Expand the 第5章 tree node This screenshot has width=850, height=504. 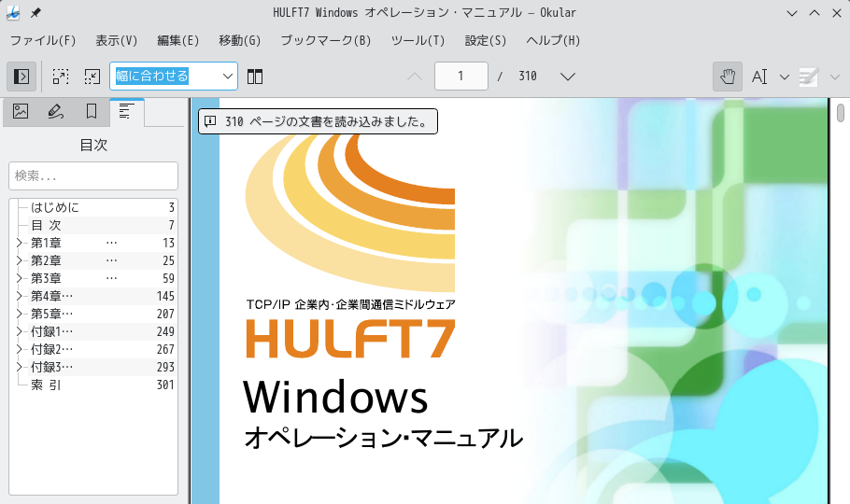point(20,314)
